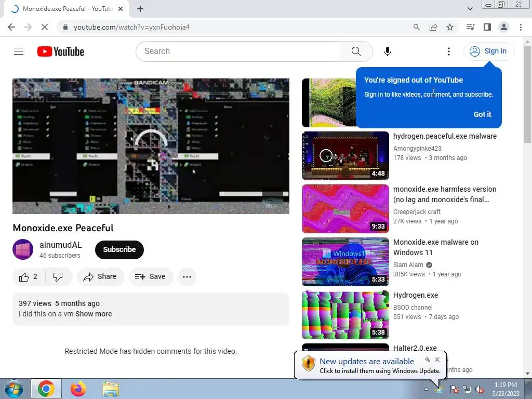Open Chrome media control icon
532x399 pixels.
[x=470, y=27]
